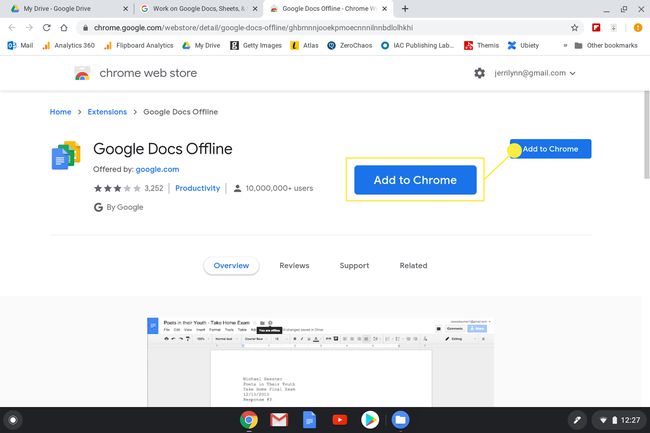Click the address bar URL

pyautogui.click(x=253, y=28)
